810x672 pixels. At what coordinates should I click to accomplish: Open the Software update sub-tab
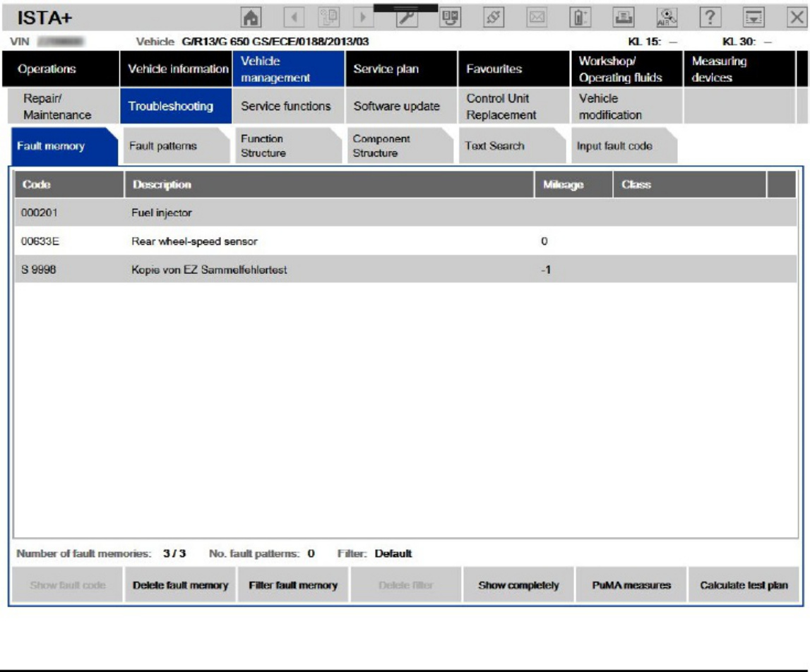[401, 106]
